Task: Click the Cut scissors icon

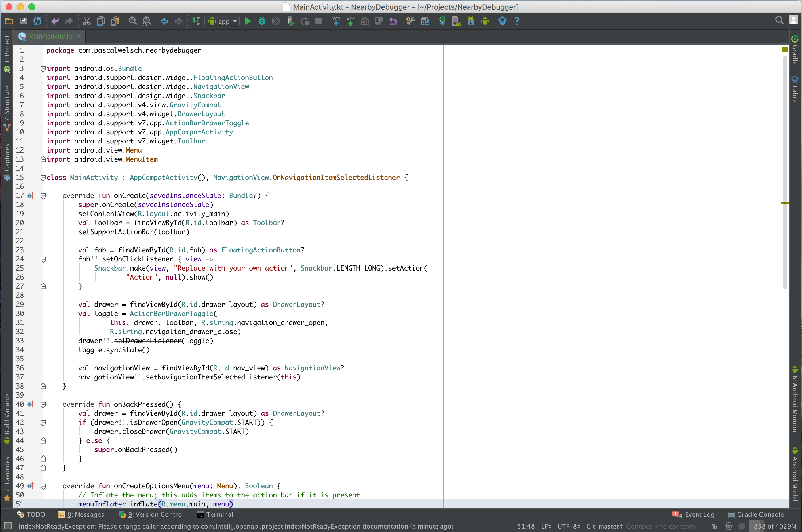Action: tap(86, 21)
